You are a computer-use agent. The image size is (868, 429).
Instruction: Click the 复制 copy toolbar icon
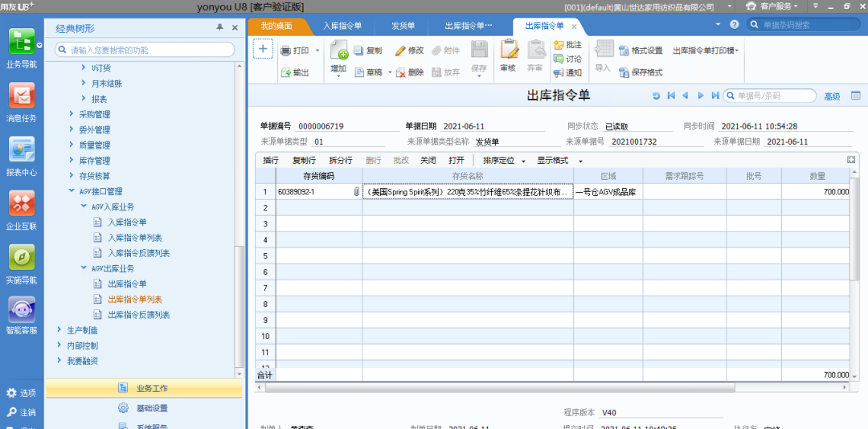(358, 51)
